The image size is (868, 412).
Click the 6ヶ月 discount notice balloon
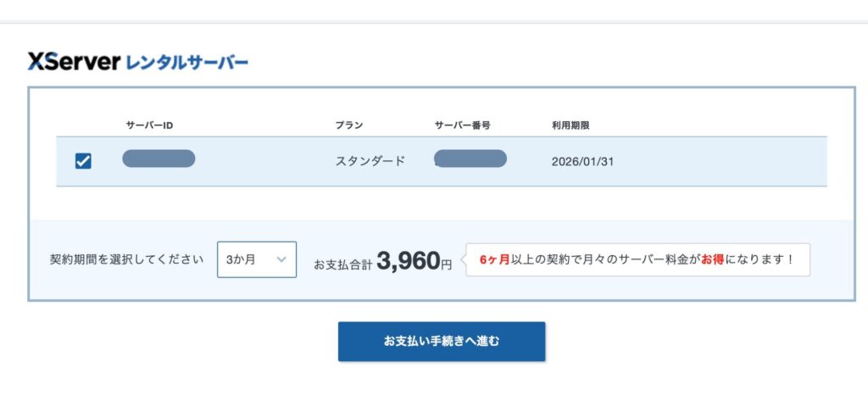pyautogui.click(x=637, y=260)
